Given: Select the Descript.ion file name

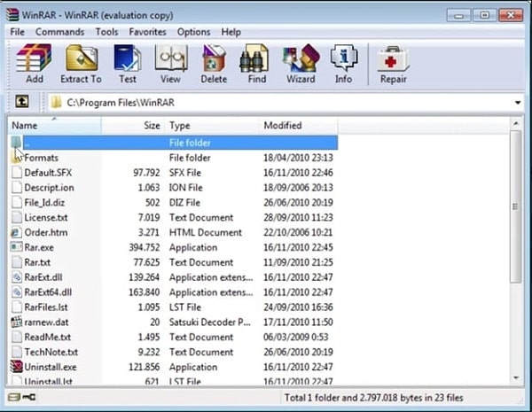Looking at the screenshot, I should tap(49, 188).
